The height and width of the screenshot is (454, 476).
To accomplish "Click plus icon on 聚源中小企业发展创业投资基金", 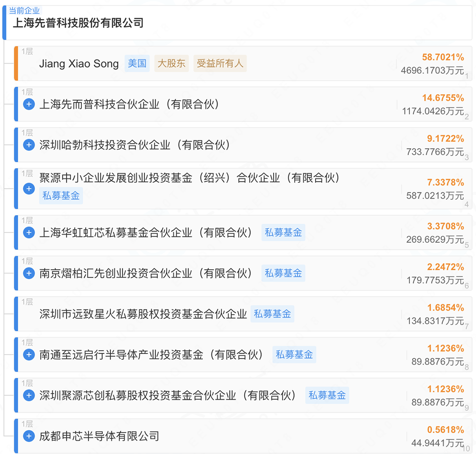I will (29, 188).
